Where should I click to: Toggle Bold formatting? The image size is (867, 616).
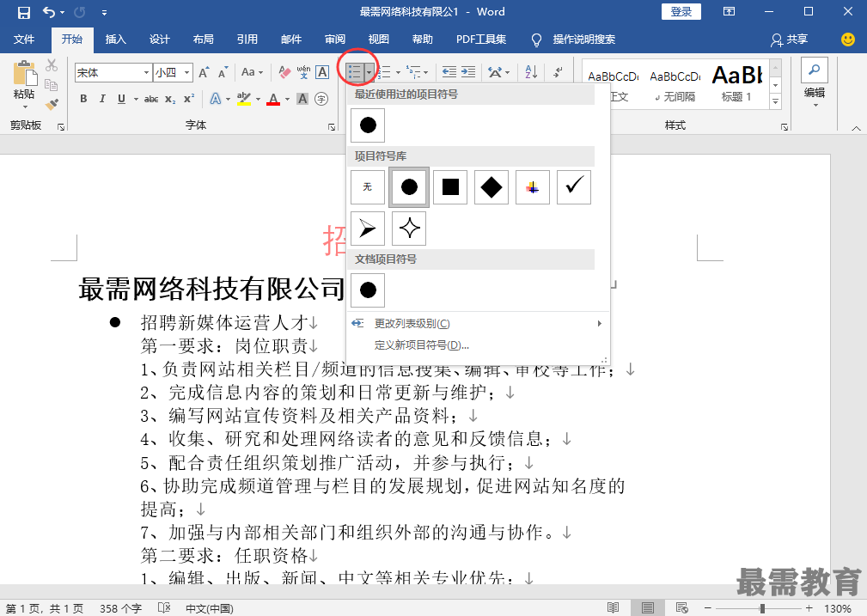pos(83,99)
